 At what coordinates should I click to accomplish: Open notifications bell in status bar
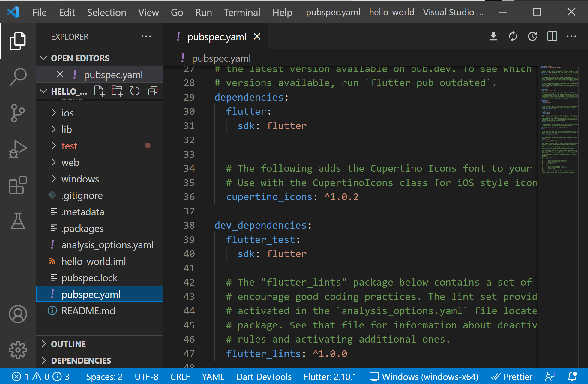572,376
